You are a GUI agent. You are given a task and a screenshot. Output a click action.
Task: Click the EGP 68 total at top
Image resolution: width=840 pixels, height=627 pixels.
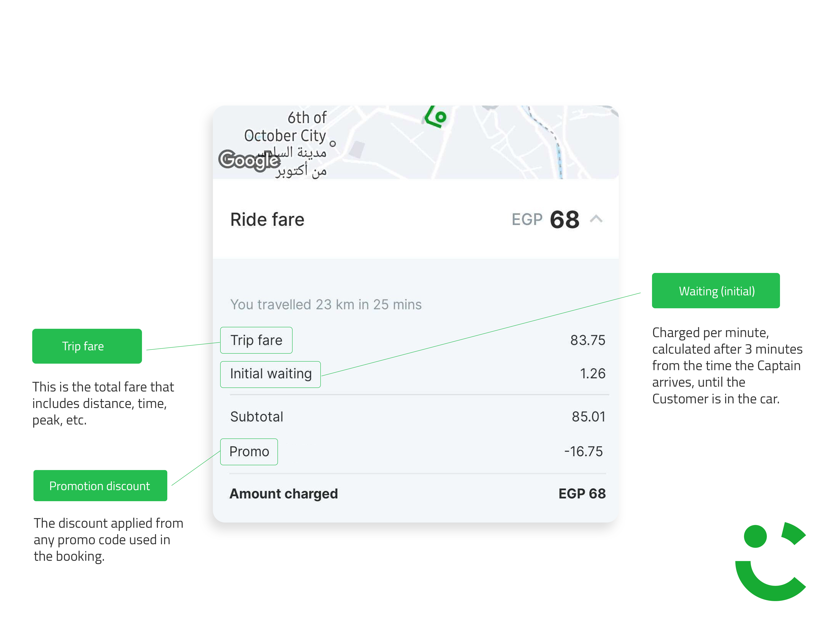point(545,219)
